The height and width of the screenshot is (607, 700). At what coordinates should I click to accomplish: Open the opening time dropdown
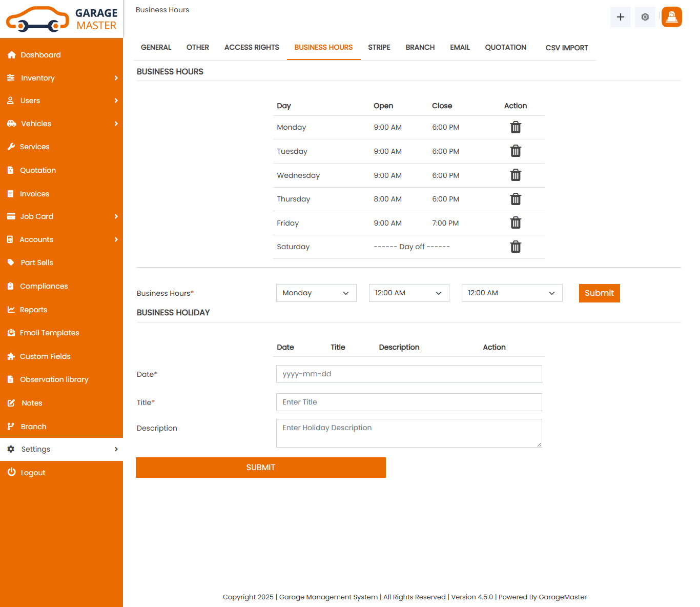pos(408,293)
